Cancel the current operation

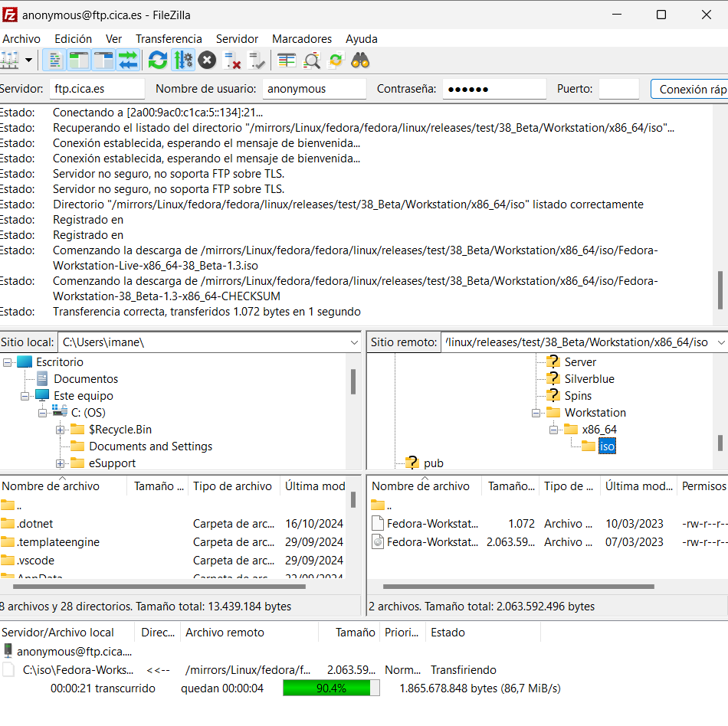coord(207,60)
